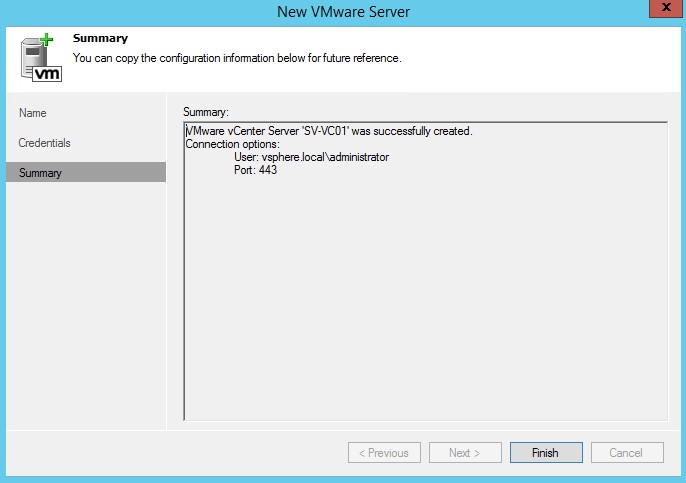Click the 'Connection options:' line

point(232,144)
